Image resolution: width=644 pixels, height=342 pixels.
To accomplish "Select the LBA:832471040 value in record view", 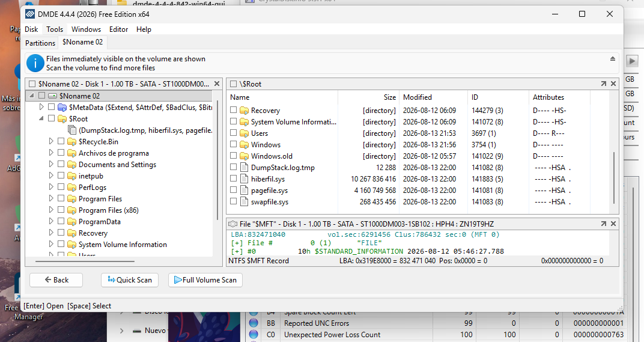I will pyautogui.click(x=258, y=235).
